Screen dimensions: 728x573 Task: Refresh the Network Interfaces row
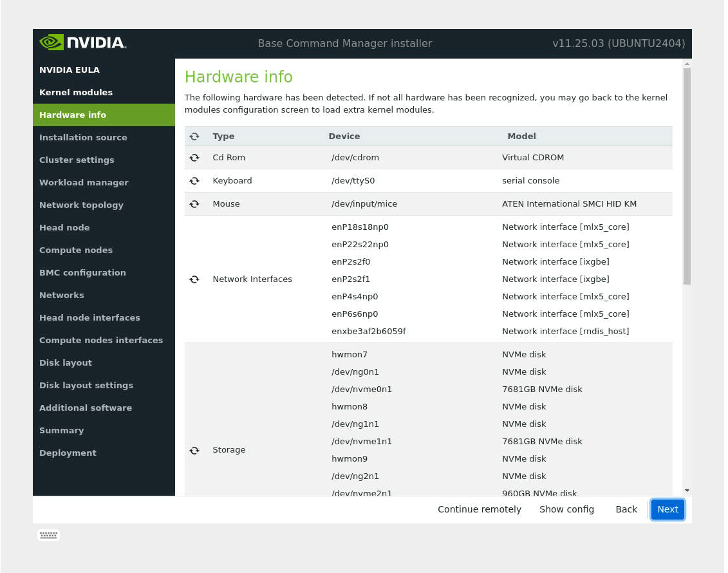(x=194, y=279)
